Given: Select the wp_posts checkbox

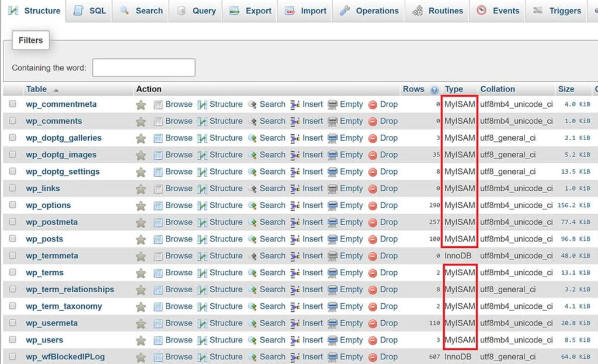Looking at the screenshot, I should pos(13,239).
